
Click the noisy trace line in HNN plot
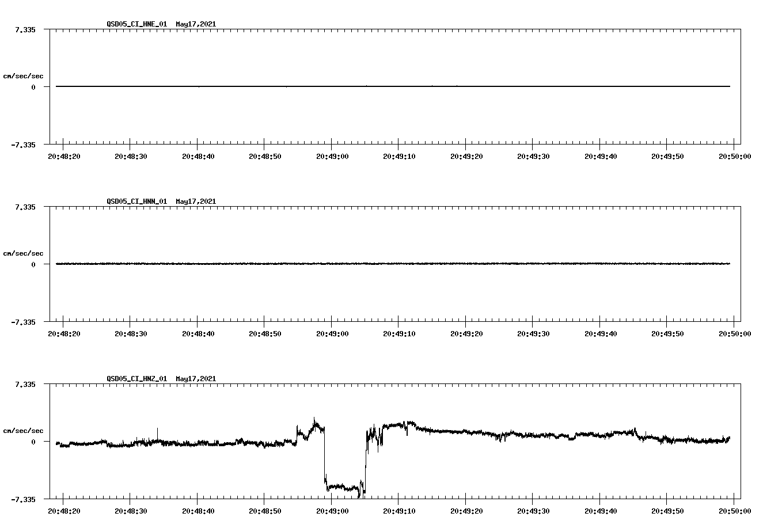tap(393, 264)
